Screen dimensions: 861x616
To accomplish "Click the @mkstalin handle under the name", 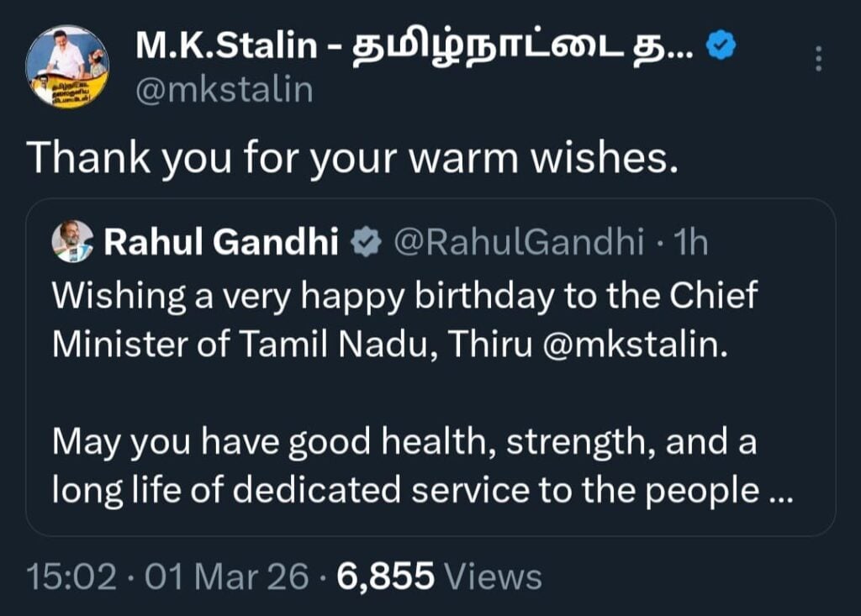I will point(224,89).
